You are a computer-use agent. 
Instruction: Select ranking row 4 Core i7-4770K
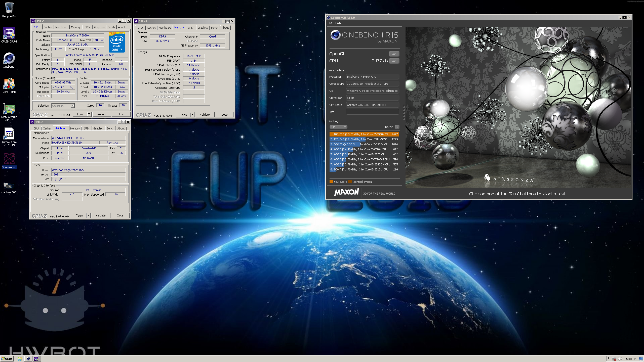(x=364, y=149)
